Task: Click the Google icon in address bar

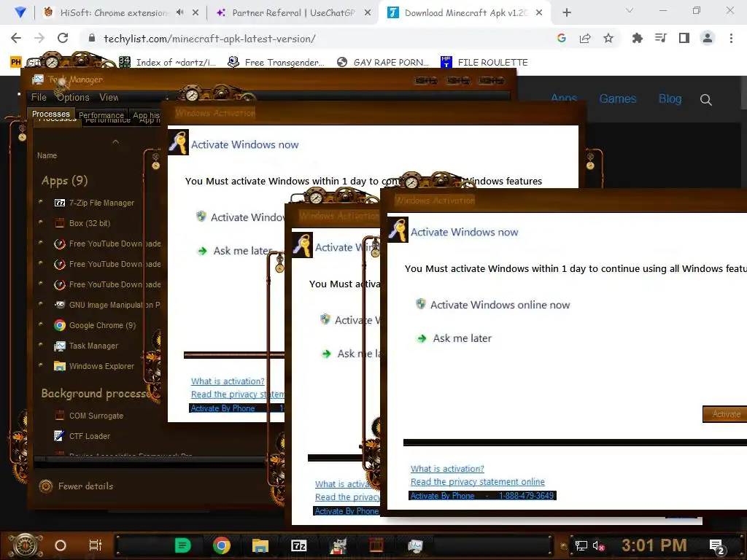Action: 562,39
